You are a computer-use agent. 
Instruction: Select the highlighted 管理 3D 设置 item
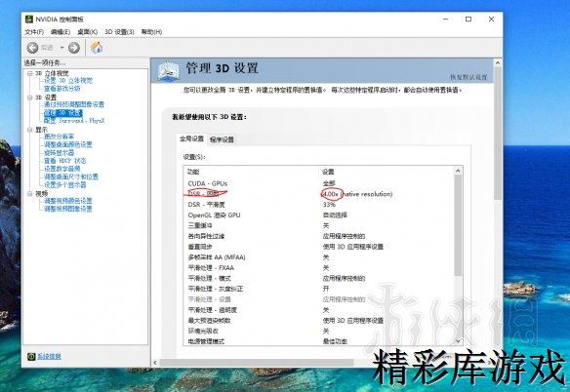pyautogui.click(x=63, y=113)
